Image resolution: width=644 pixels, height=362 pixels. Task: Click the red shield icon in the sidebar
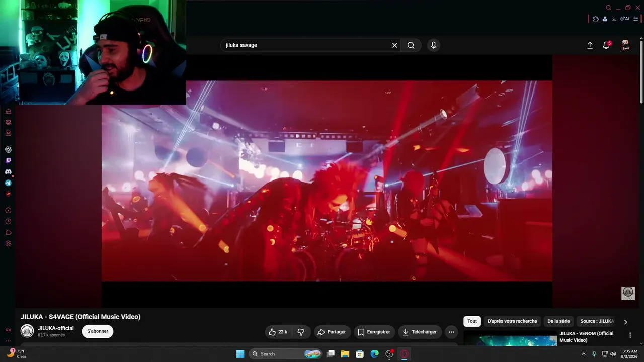tap(8, 193)
